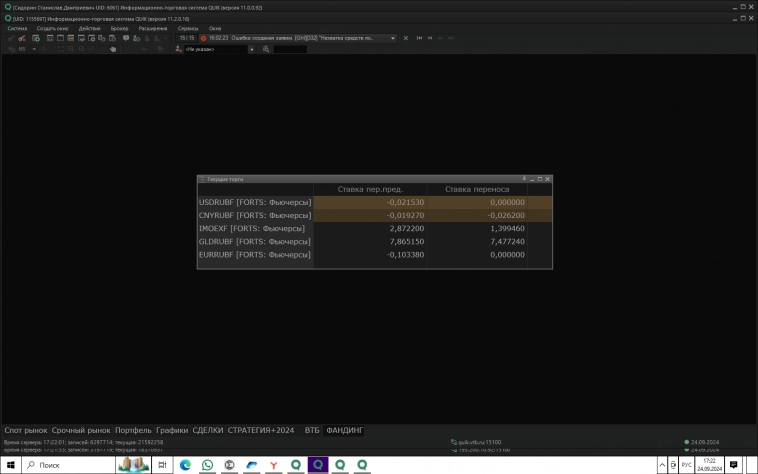Switch to the ФАНДИНГ tab
This screenshot has height=474, width=758.
coord(345,430)
